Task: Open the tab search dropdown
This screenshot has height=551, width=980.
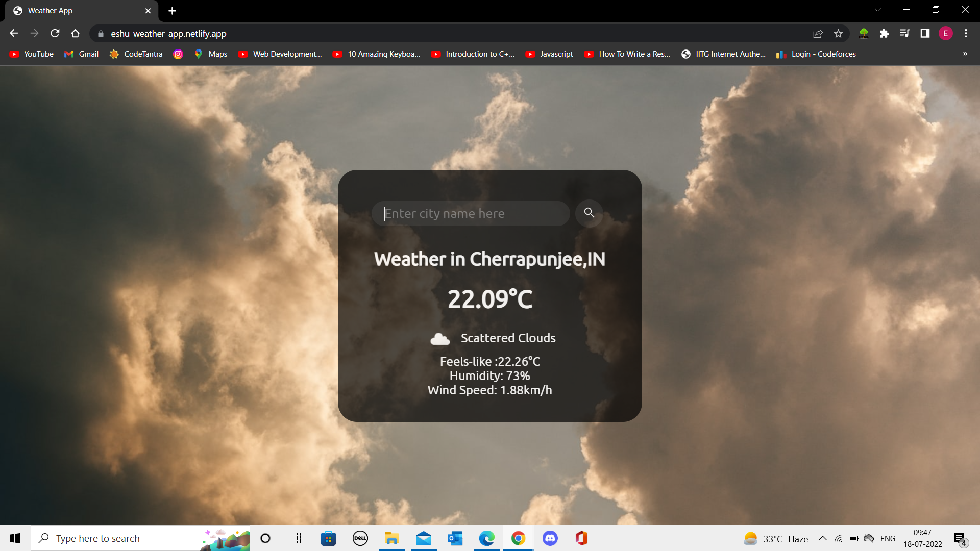Action: click(x=877, y=9)
